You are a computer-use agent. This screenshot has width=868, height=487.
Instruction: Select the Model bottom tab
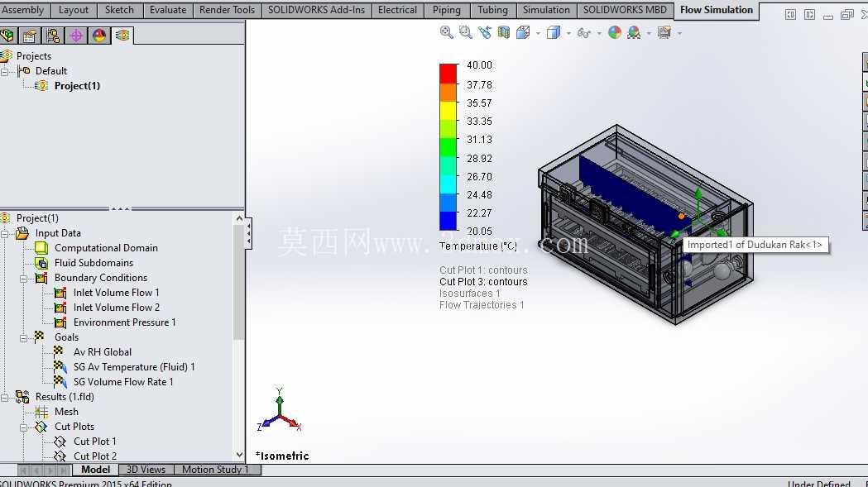(x=95, y=470)
